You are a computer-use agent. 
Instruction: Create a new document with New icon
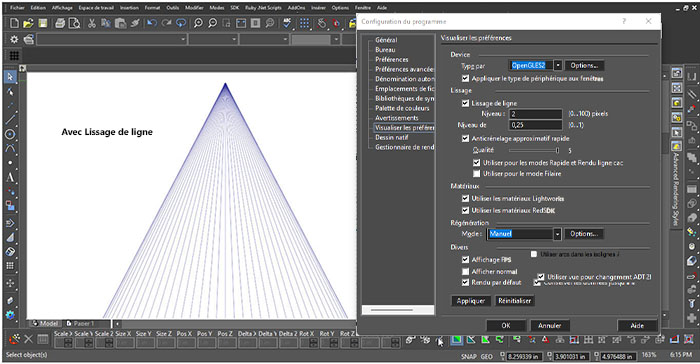[14, 23]
